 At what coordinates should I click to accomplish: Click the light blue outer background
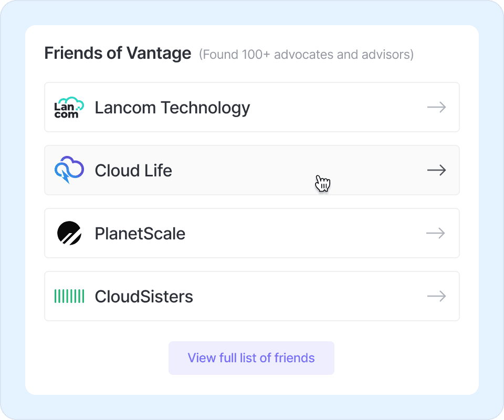pyautogui.click(x=13, y=210)
